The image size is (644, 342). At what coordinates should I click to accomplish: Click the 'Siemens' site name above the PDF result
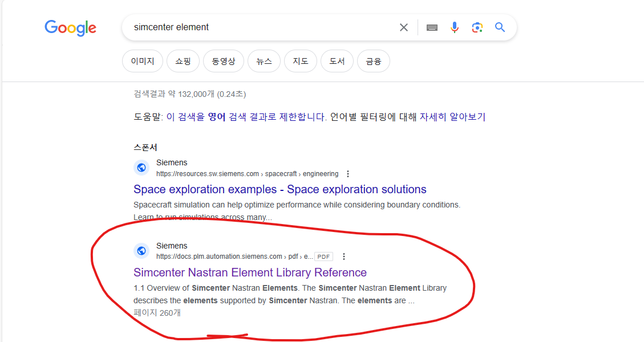(172, 246)
